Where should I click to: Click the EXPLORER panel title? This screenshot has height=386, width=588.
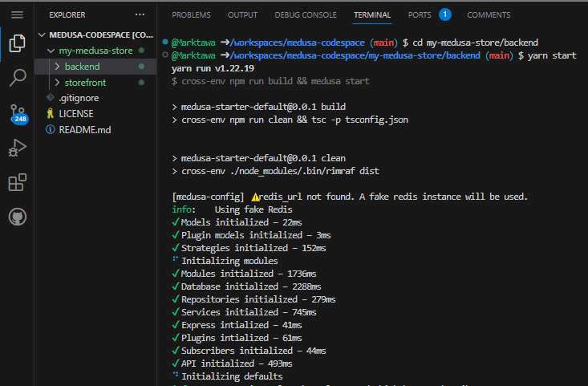click(67, 15)
